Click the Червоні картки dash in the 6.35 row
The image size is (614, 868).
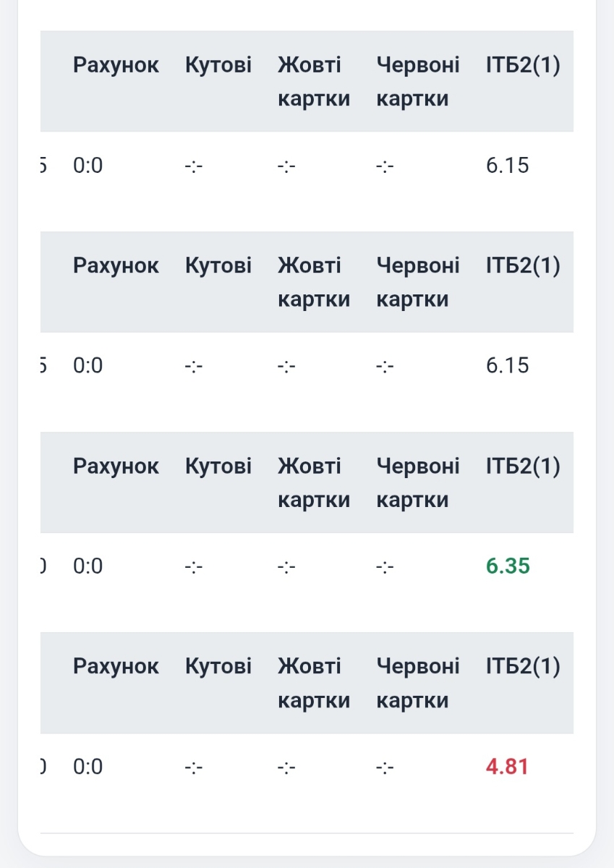click(x=385, y=566)
